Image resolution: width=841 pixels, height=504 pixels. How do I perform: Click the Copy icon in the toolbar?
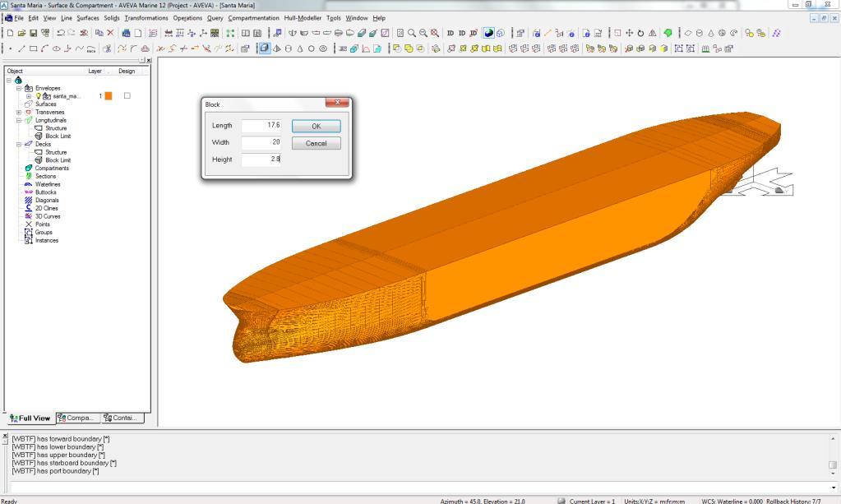click(99, 33)
